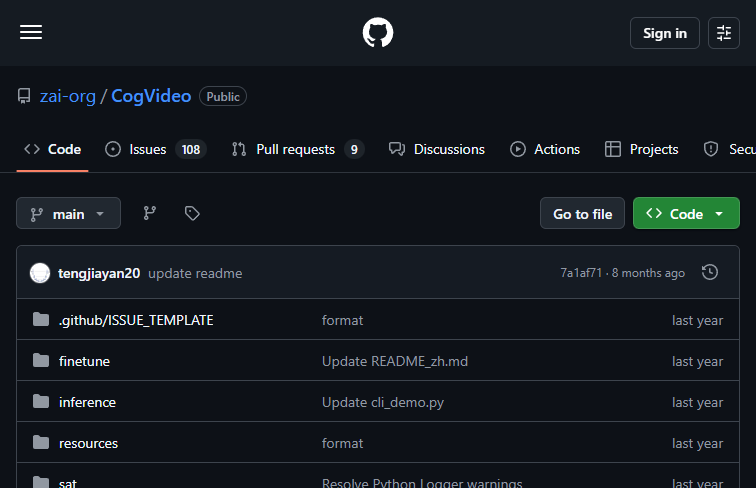Viewport: 756px width, 488px height.
Task: Click the Public visibility label
Action: coord(223,96)
